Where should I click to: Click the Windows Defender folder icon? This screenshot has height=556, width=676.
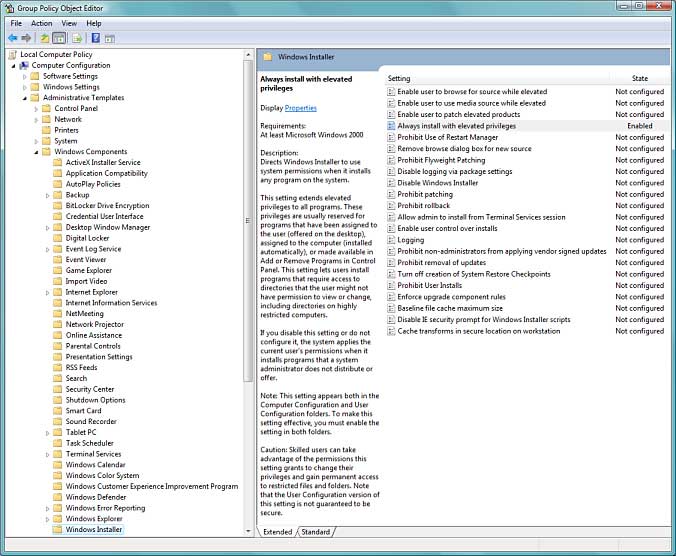[x=57, y=497]
